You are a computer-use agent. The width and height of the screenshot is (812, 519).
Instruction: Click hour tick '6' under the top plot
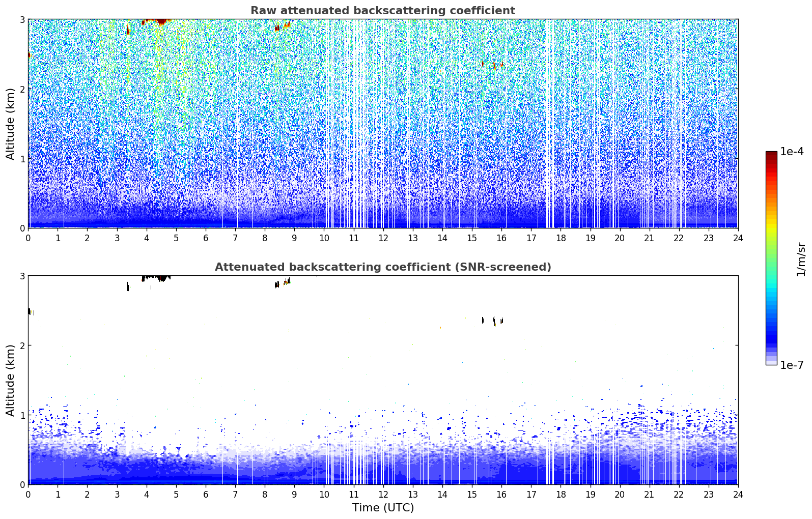206,238
